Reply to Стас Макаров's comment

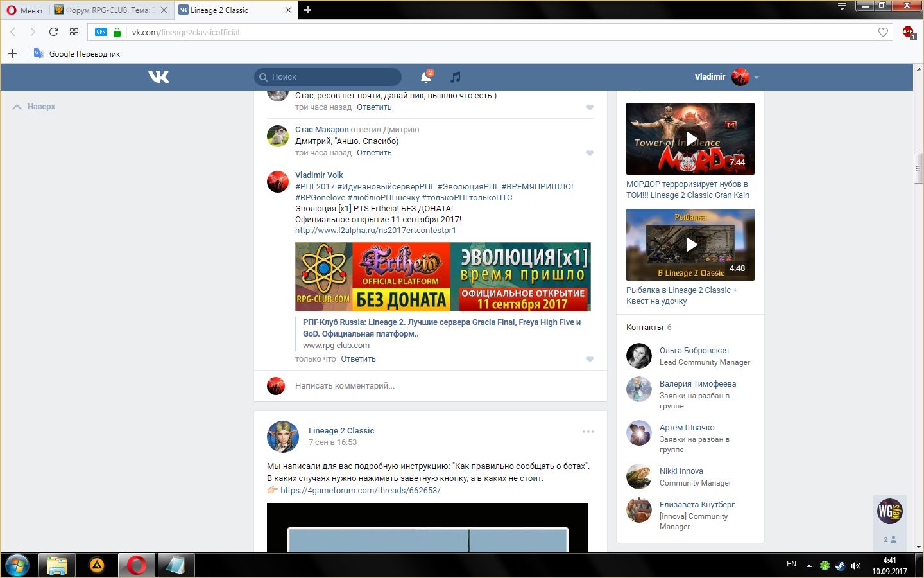pyautogui.click(x=374, y=153)
